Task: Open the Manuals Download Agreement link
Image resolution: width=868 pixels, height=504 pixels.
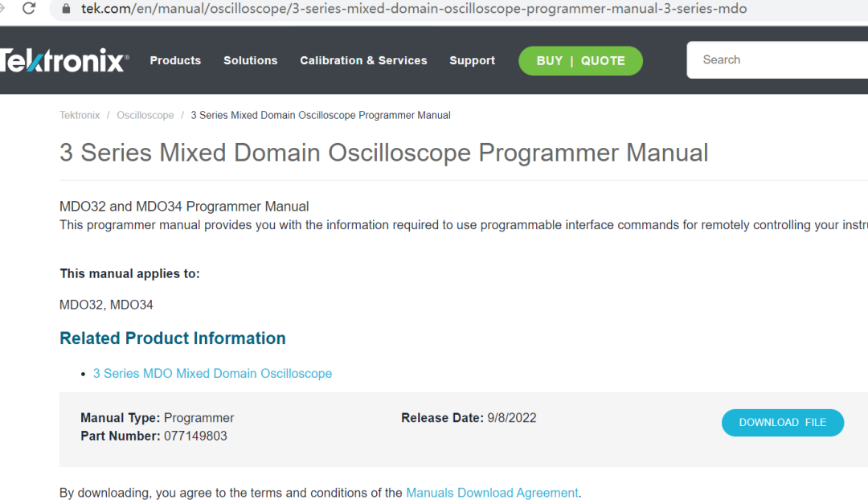Action: coord(492,493)
